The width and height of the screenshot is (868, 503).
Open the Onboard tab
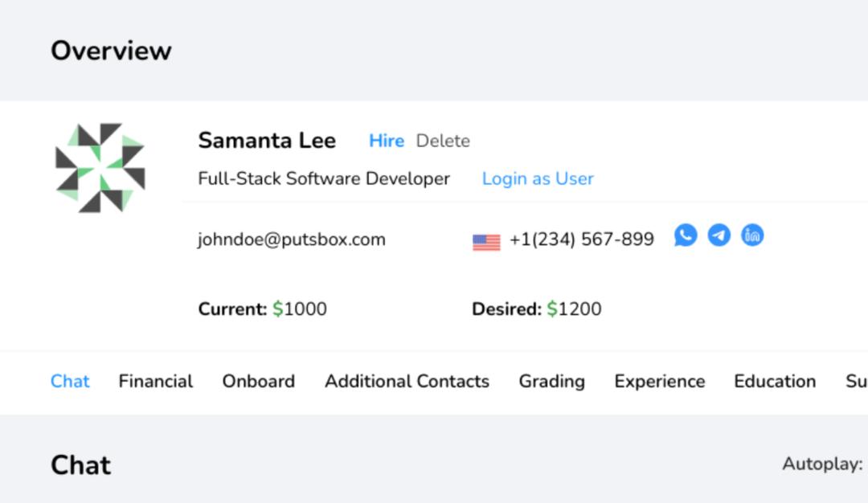(x=258, y=382)
